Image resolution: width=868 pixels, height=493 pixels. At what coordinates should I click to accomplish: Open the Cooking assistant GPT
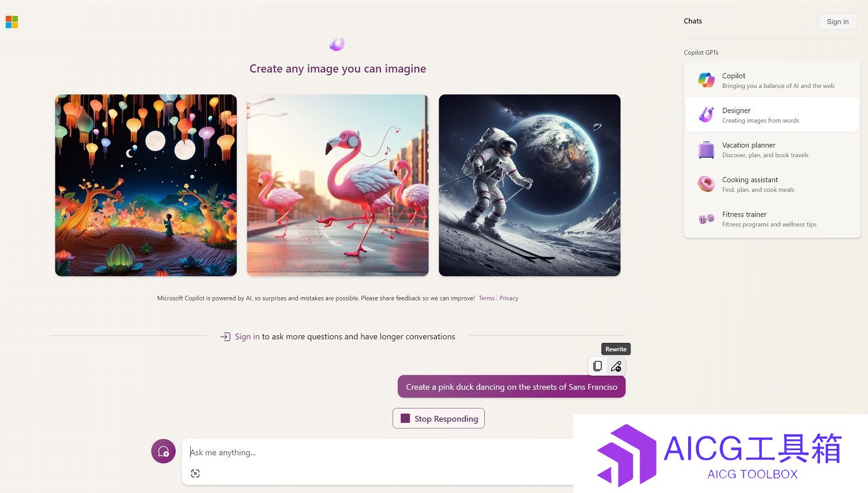pos(772,184)
